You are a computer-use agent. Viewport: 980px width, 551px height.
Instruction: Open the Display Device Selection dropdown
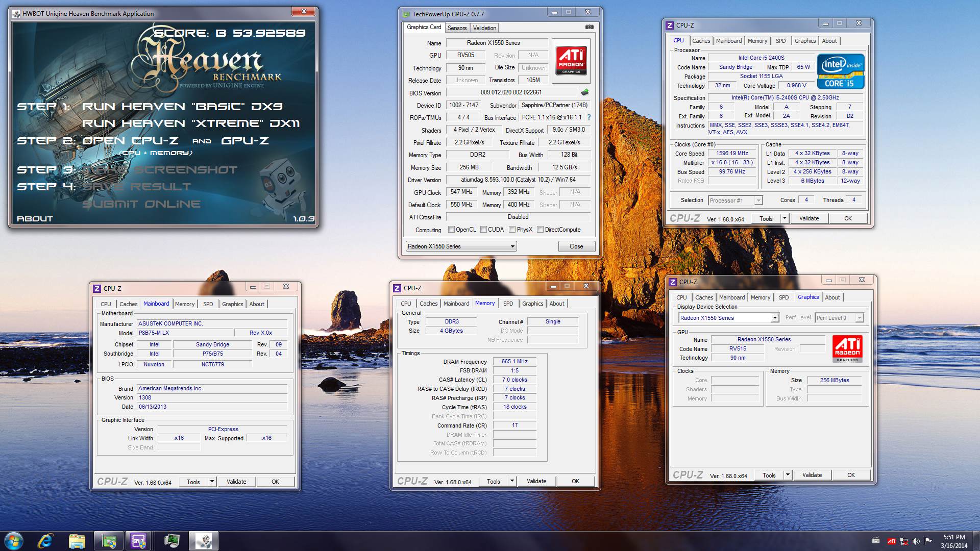pos(728,318)
